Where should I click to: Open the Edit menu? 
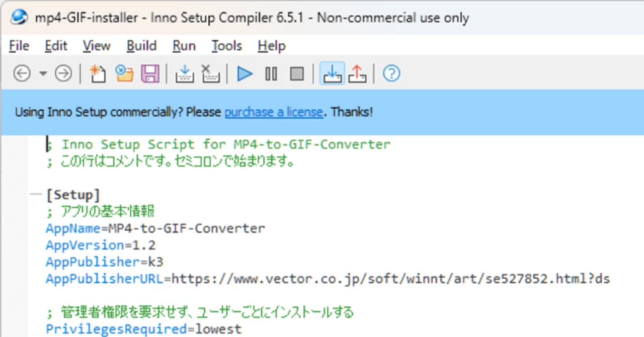pos(56,46)
